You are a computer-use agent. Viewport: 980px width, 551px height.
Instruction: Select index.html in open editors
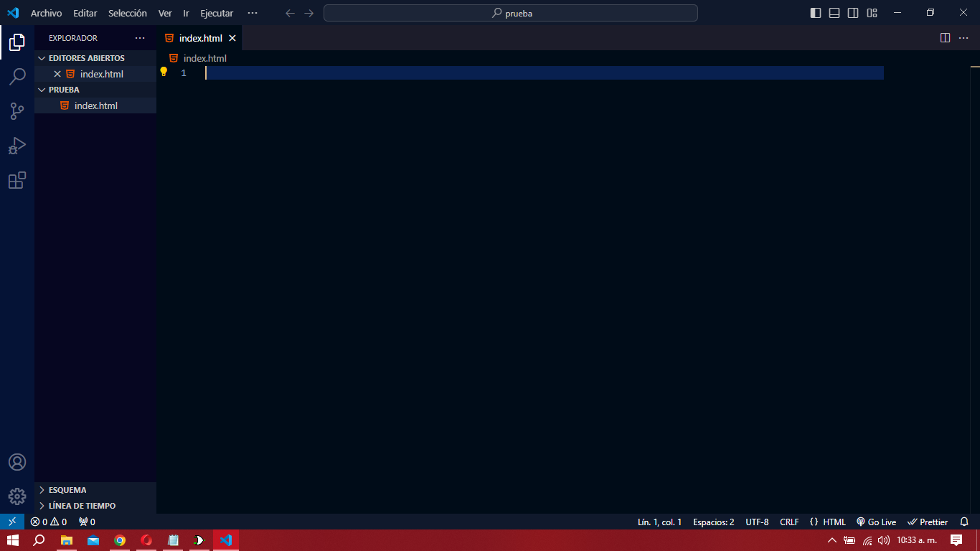tap(95, 74)
